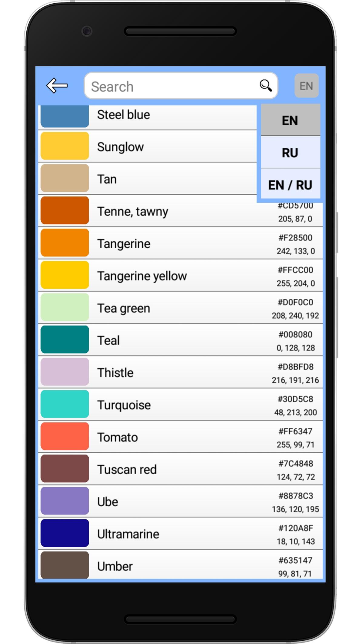Select the "Tangerine yellow" name text
The image size is (362, 644).
(x=142, y=276)
